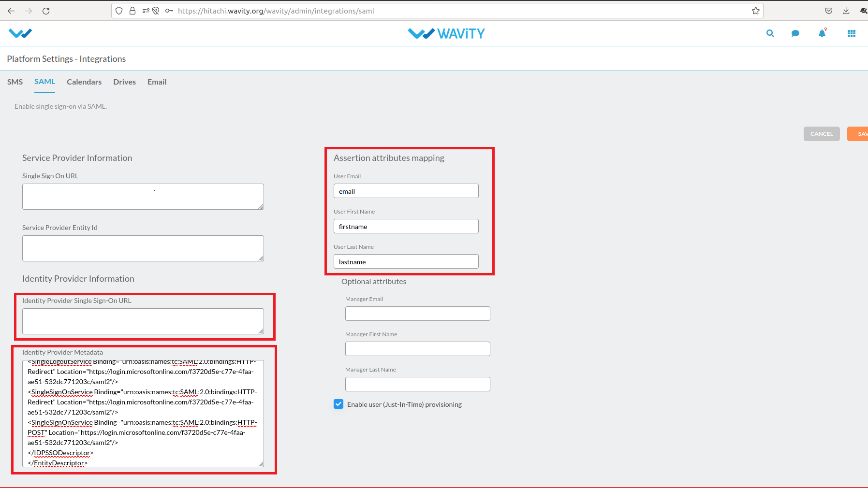Go back using the browser back arrow
This screenshot has width=868, height=488.
coord(12,11)
